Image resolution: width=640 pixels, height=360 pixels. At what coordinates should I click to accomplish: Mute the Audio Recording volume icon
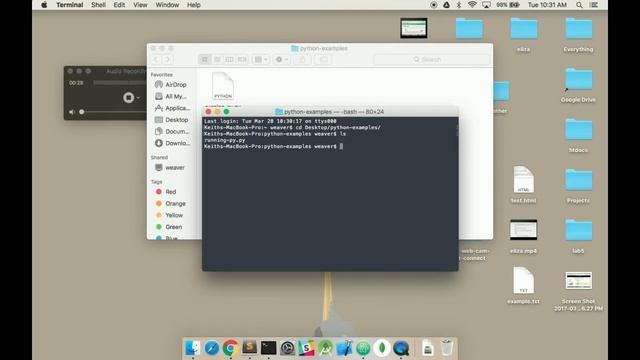72,112
